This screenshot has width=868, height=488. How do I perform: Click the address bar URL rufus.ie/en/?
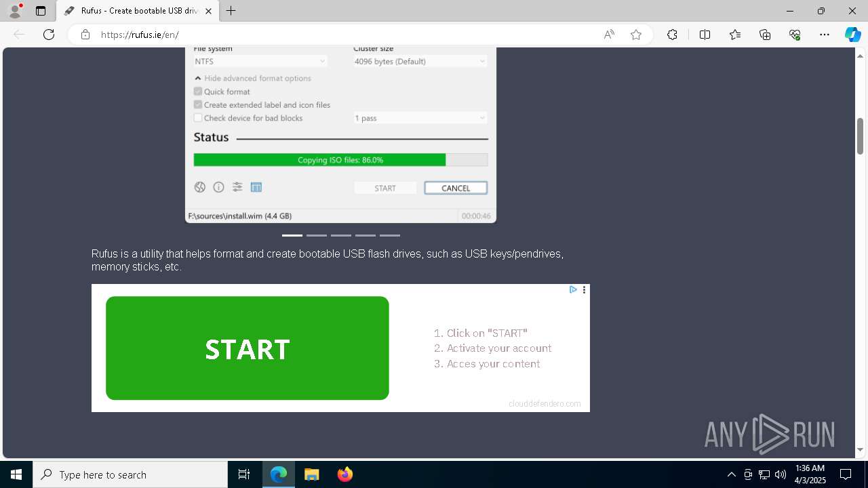[x=140, y=35]
